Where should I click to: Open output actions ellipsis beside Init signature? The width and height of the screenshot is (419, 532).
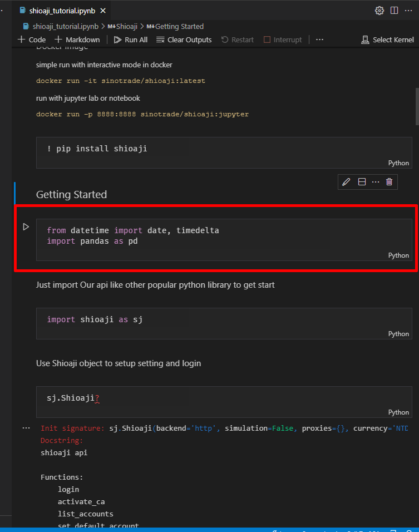point(26,428)
